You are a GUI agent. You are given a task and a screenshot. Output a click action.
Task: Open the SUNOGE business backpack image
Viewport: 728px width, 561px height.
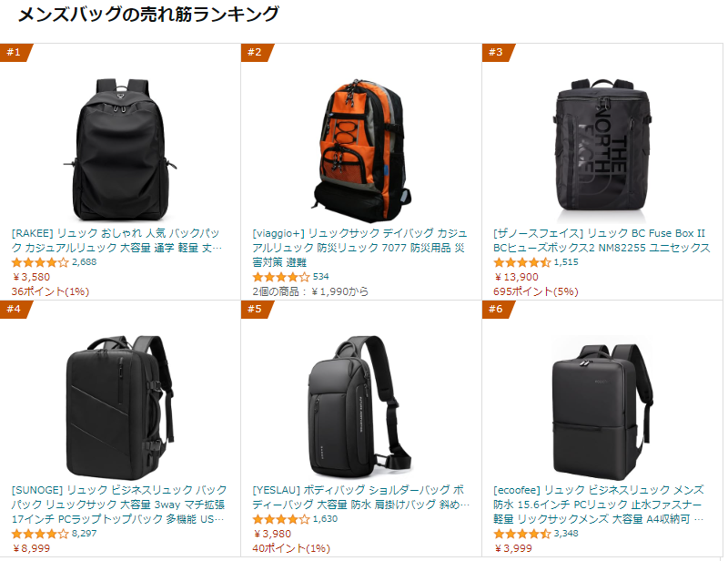click(x=120, y=407)
